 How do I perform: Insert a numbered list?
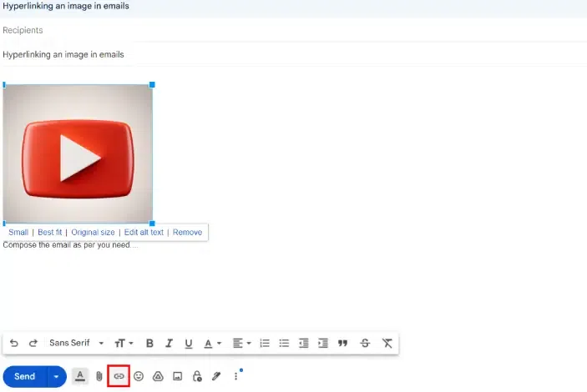tap(265, 343)
